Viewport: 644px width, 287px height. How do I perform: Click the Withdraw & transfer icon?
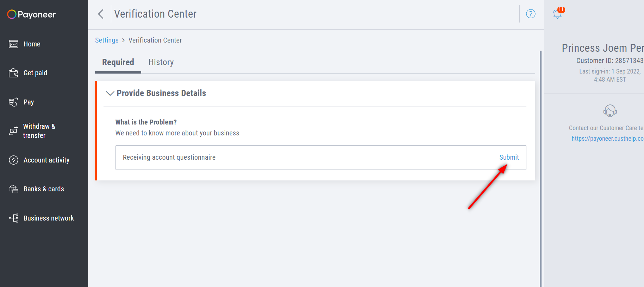pos(13,131)
